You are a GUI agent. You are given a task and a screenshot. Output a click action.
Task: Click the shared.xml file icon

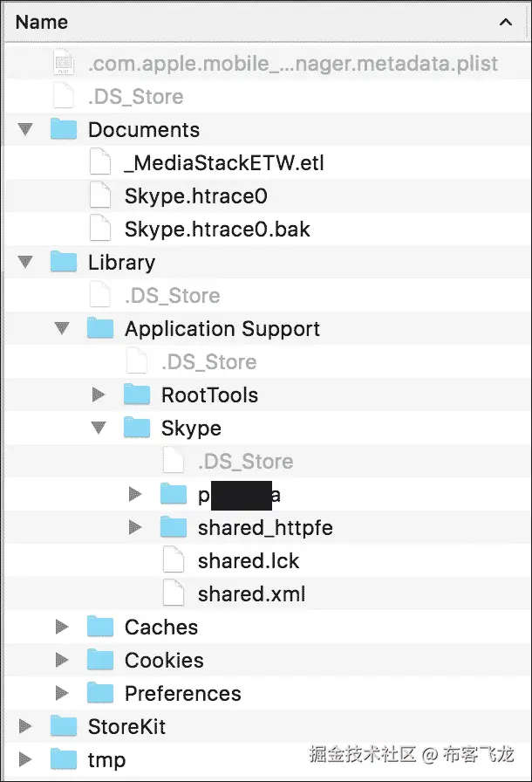[174, 594]
